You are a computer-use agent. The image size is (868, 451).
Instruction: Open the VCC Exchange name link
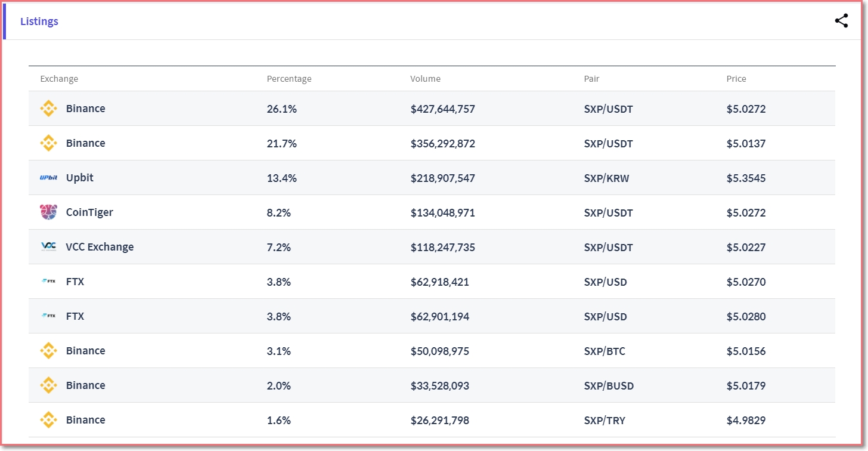click(100, 247)
